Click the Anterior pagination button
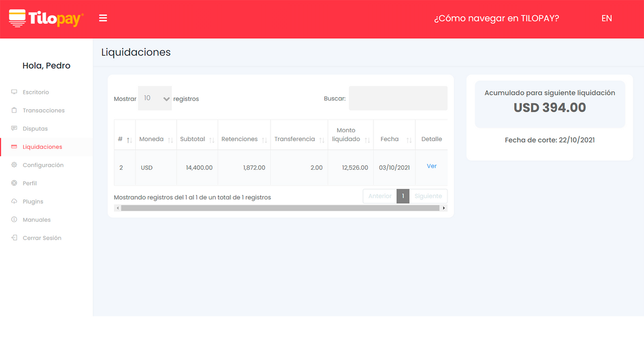Image resolution: width=644 pixels, height=362 pixels. [x=380, y=196]
